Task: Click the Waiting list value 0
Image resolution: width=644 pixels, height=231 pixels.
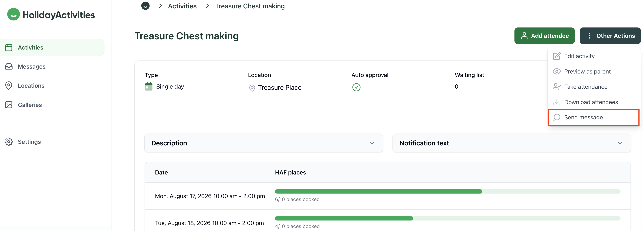Action: pos(456,87)
